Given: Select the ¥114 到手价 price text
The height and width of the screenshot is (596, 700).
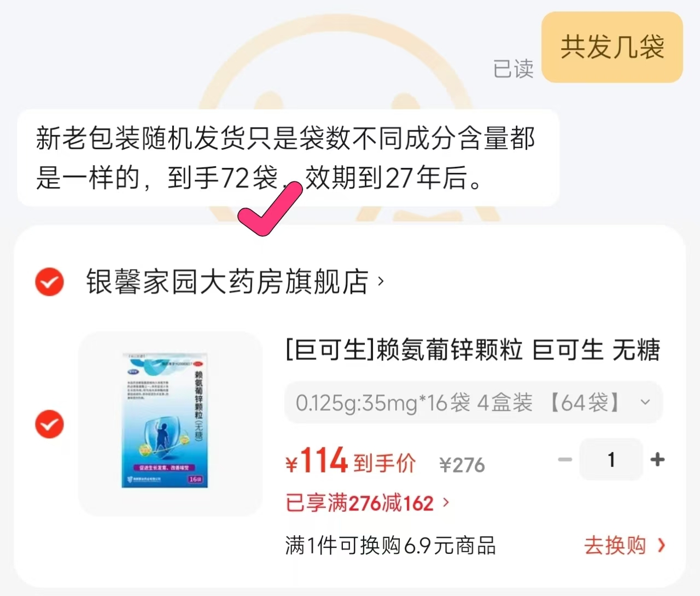Looking at the screenshot, I should (350, 462).
